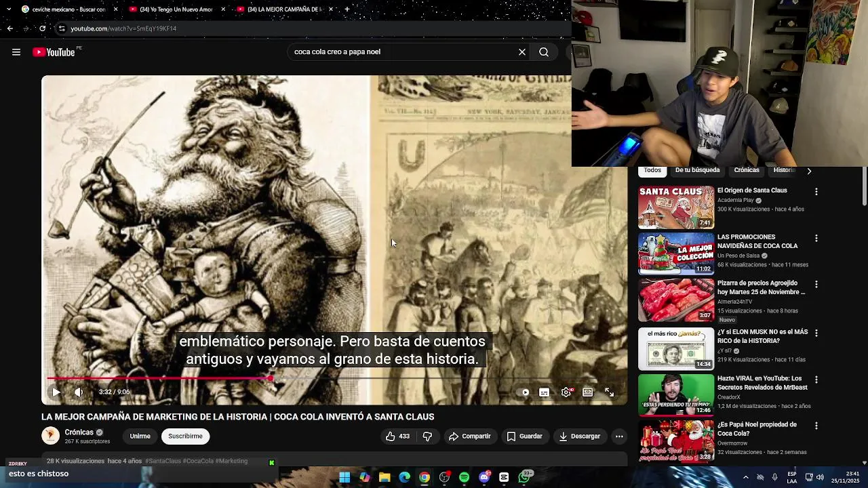Open options for the Elon Musk video
This screenshot has height=488, width=868.
tap(816, 333)
